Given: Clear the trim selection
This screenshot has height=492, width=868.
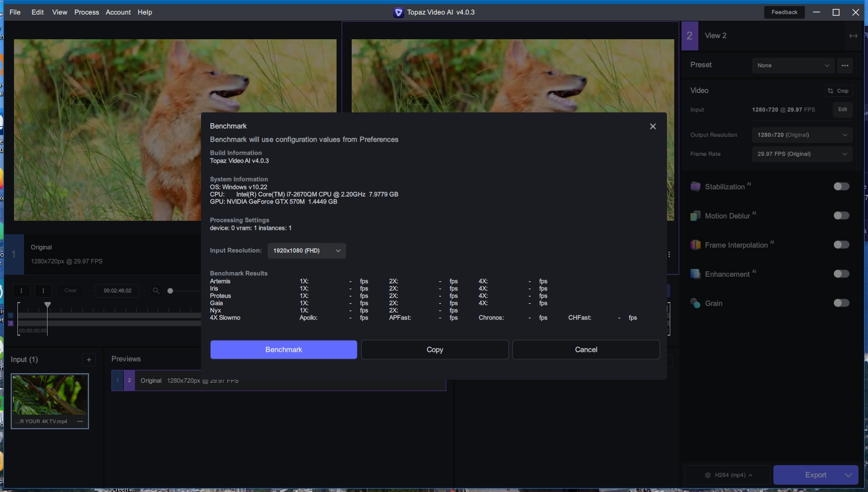Looking at the screenshot, I should click(x=71, y=291).
